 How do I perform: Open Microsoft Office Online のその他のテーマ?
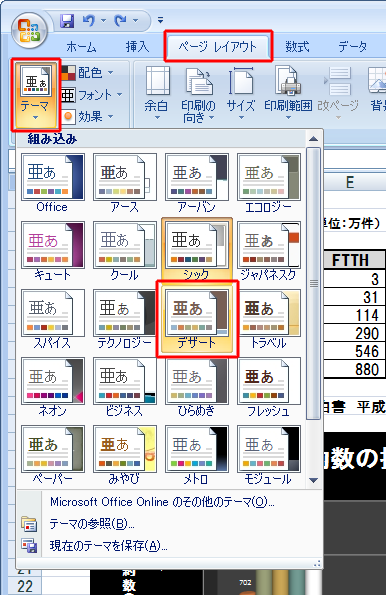162,502
